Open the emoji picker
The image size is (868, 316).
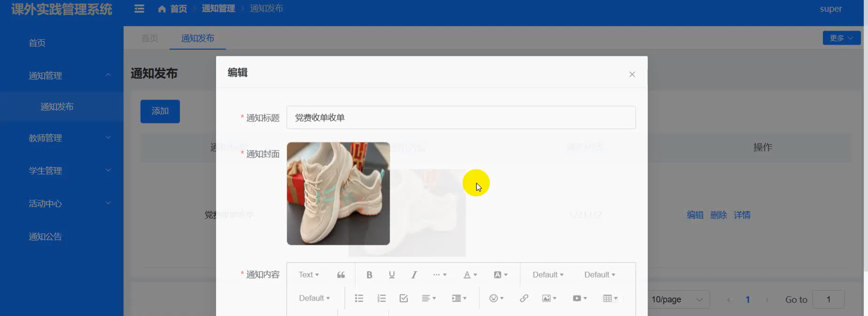(496, 298)
